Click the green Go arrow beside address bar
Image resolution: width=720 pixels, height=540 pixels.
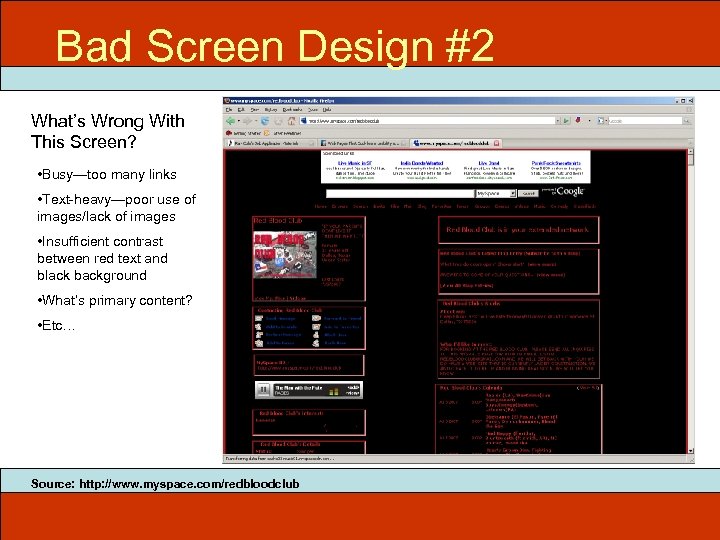click(566, 121)
